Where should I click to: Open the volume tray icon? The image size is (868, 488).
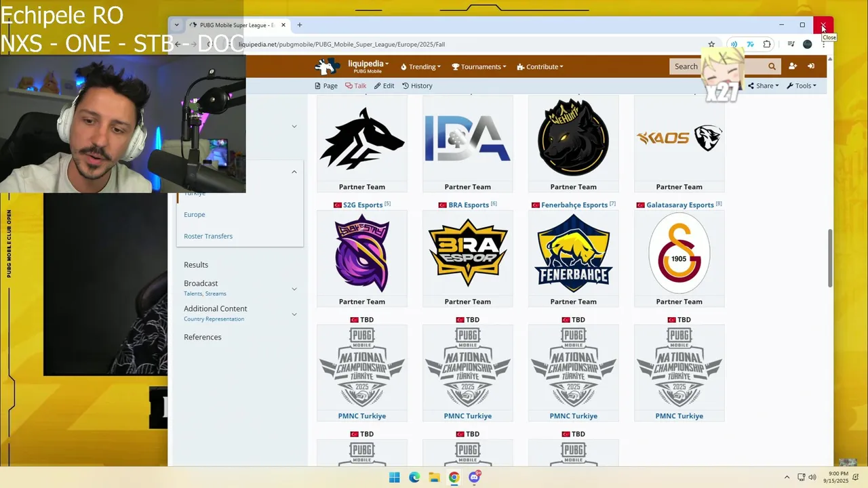click(x=812, y=477)
